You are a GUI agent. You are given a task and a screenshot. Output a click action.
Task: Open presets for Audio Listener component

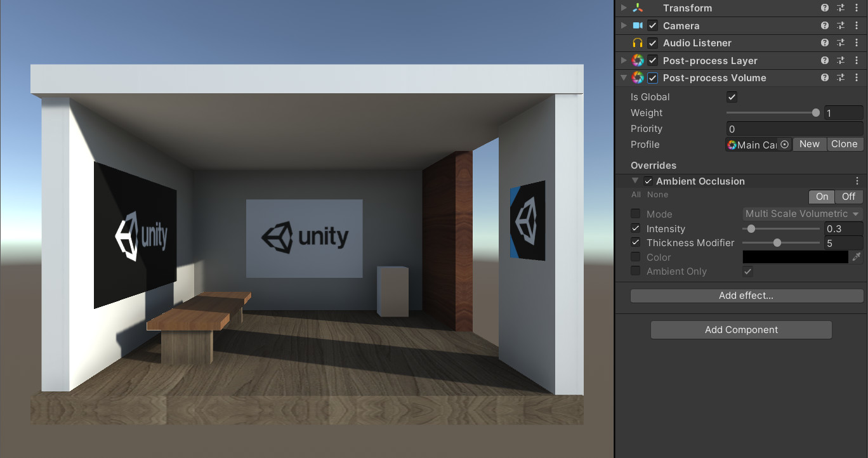[x=841, y=43]
